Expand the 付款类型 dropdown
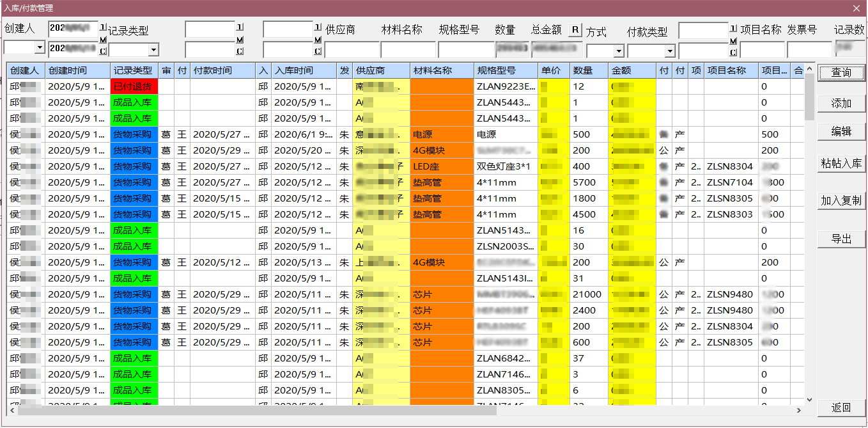 [669, 51]
